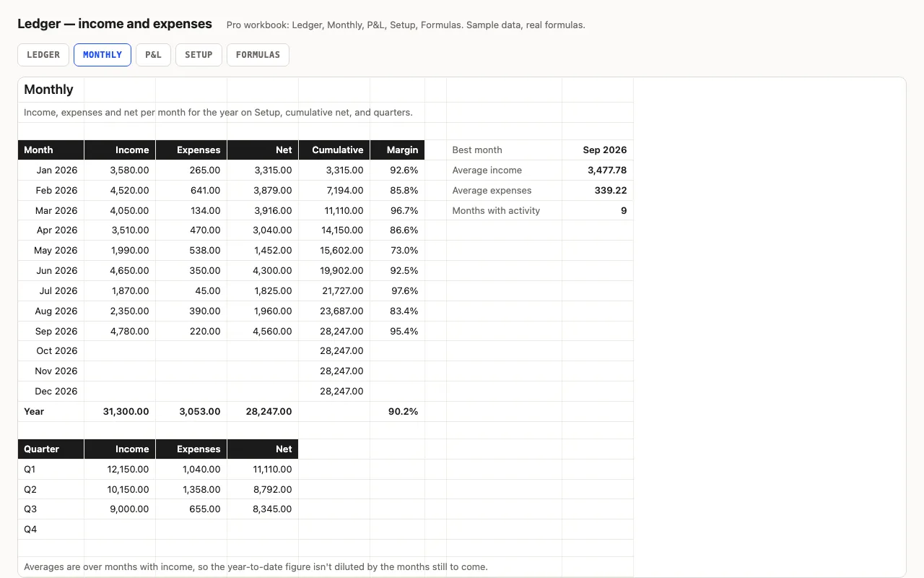Select Aug 2026 income 2,350.00
924x578 pixels.
pyautogui.click(x=120, y=311)
